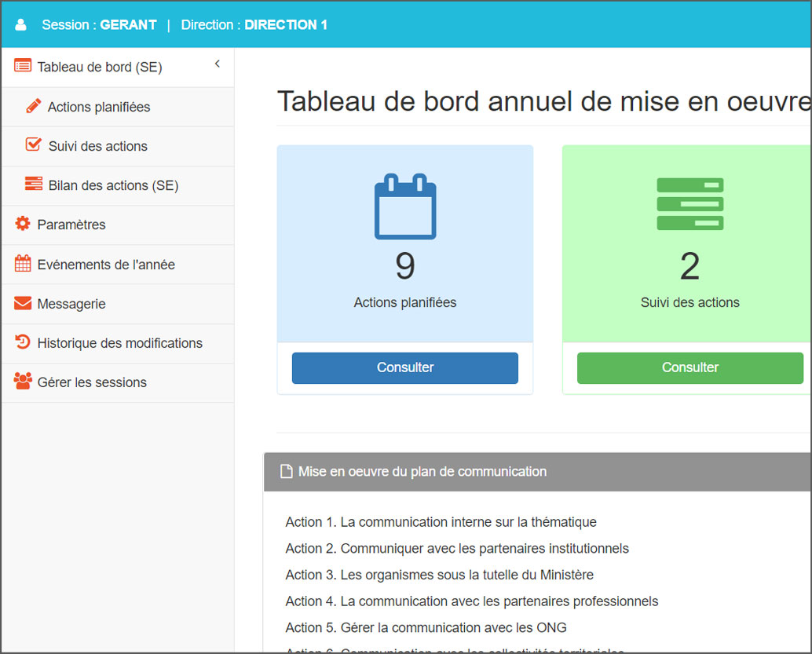Click the Bilan des actions stacked-bars icon
Screen dimensions: 812x654
tap(34, 184)
